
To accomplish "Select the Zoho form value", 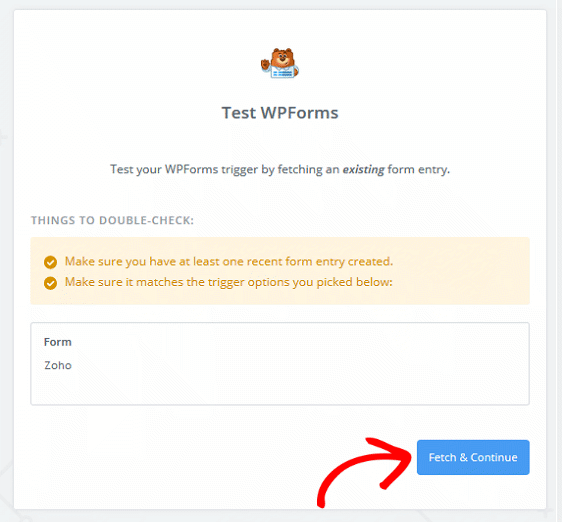I will 58,365.
